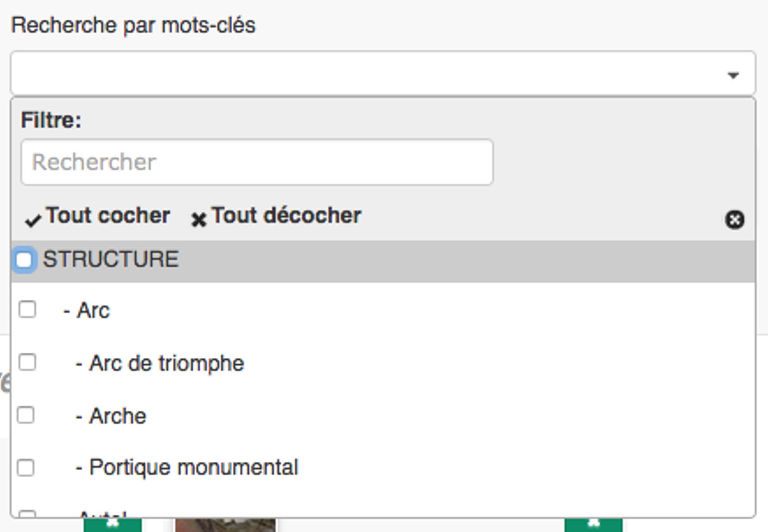This screenshot has width=768, height=532.
Task: Close the filter panel with the circled X
Action: click(x=735, y=220)
